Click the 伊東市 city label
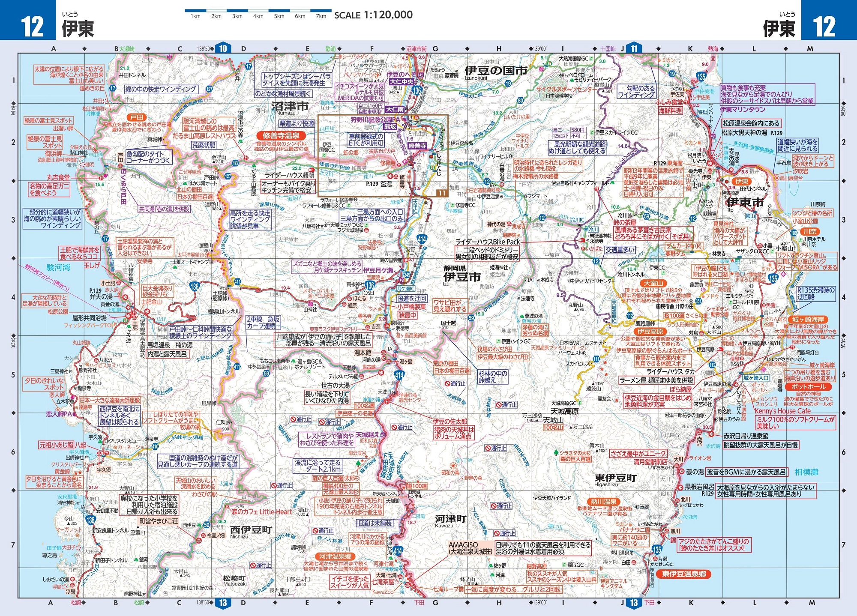The width and height of the screenshot is (857, 616). (x=745, y=202)
